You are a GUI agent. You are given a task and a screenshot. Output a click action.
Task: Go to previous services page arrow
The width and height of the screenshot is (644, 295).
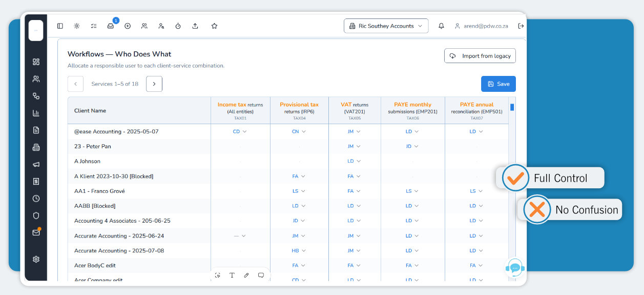click(x=75, y=84)
